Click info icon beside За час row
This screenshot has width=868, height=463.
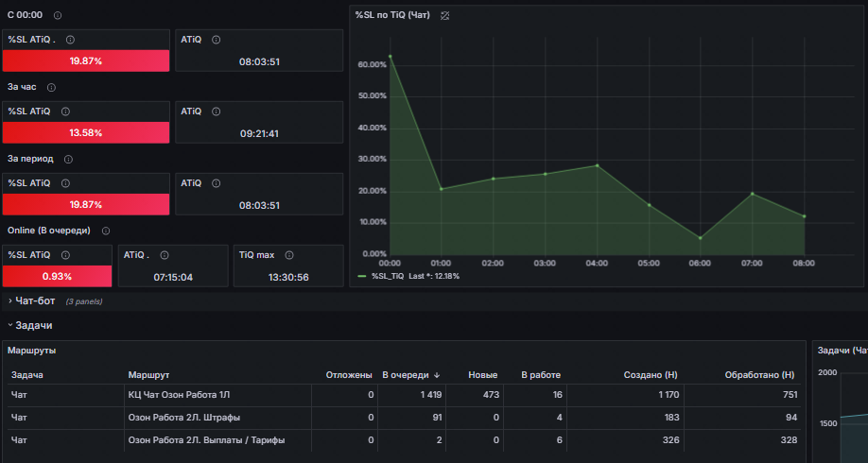51,87
